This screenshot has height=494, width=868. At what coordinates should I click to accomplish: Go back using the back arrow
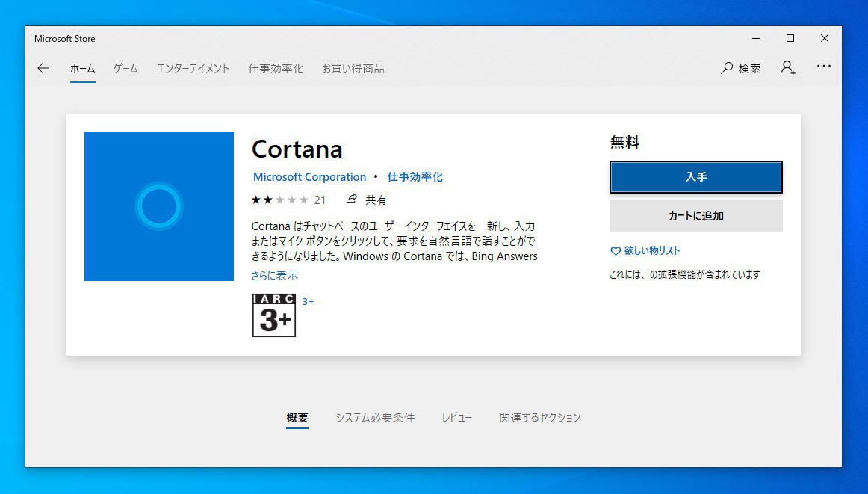[x=43, y=68]
